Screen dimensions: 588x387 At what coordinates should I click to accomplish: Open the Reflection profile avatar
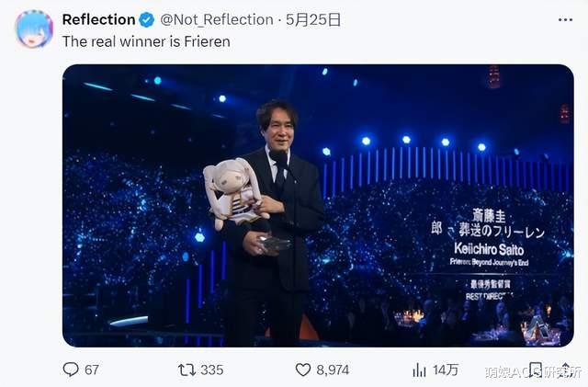34,28
